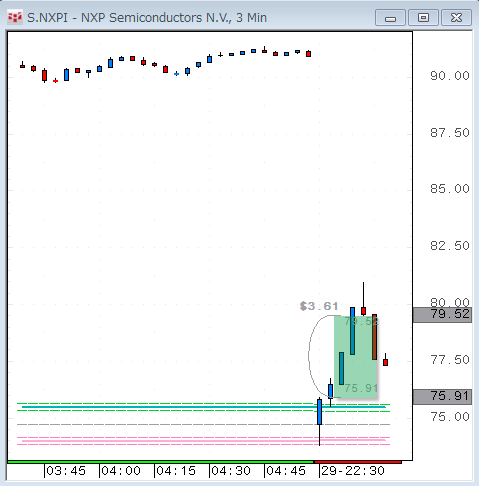Minimize the S.NXPI chart window
The width and height of the screenshot is (479, 486).
[390, 18]
